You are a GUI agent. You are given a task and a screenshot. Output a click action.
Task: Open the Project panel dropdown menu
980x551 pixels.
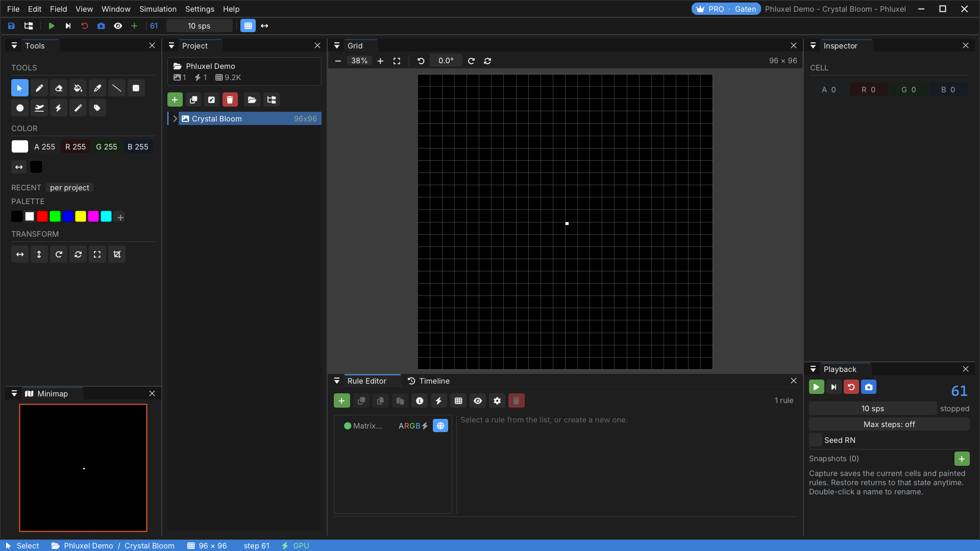171,46
